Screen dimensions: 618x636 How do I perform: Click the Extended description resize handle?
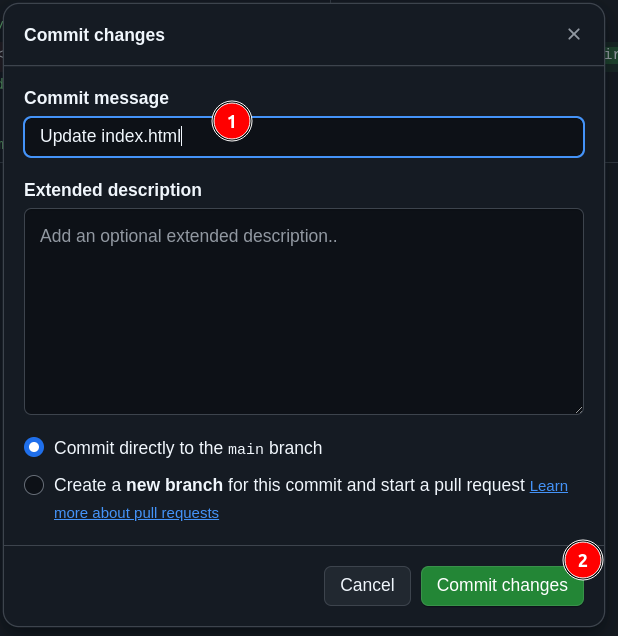click(x=577, y=408)
